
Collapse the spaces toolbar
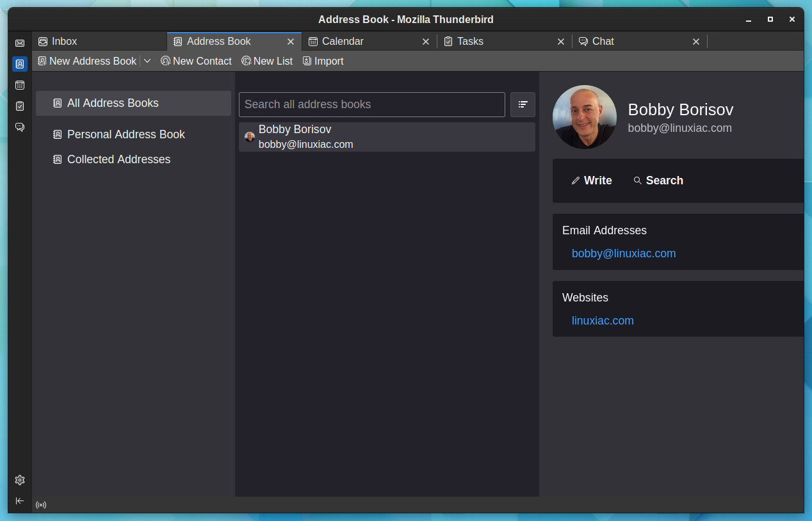(20, 501)
